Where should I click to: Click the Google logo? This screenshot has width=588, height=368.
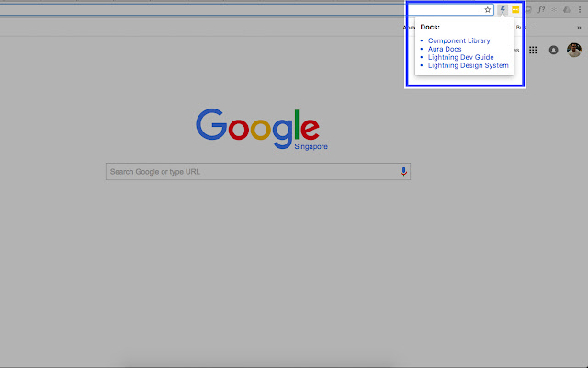(x=257, y=129)
